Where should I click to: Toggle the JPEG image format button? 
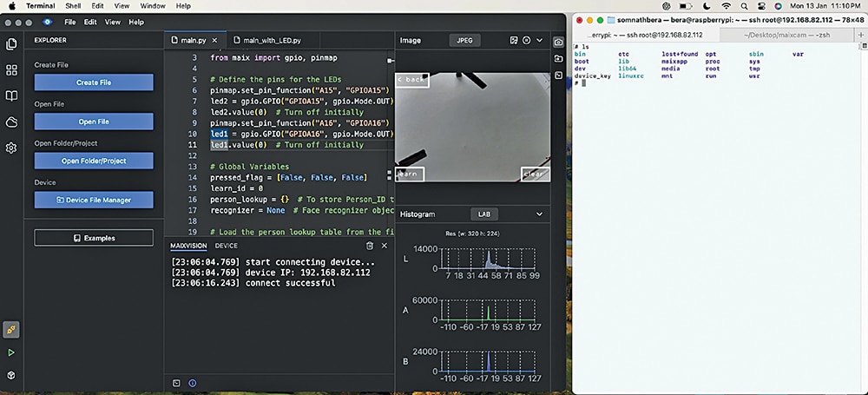tap(463, 40)
